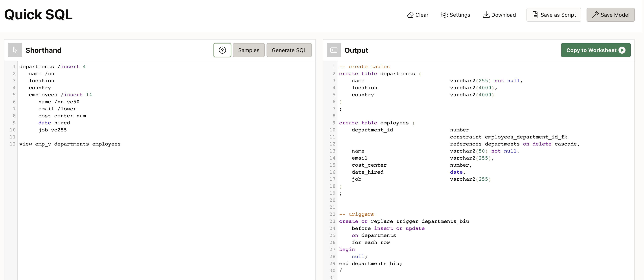Click line number 12 in the Shorthand gutter
Viewport: 644px width, 280px height.
coord(13,144)
